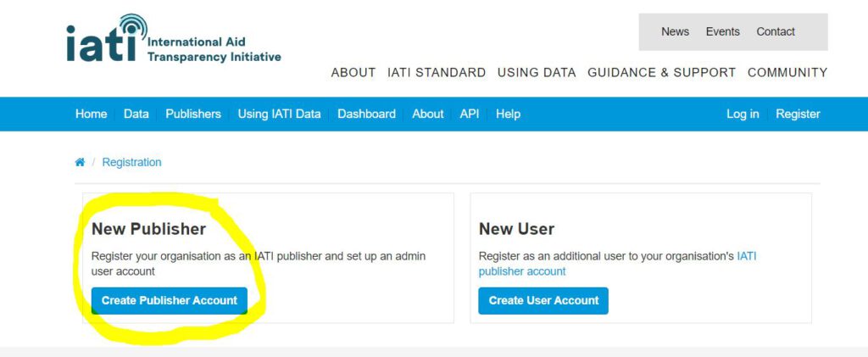This screenshot has width=868, height=357.
Task: Click Create Publisher Account button
Action: [170, 300]
